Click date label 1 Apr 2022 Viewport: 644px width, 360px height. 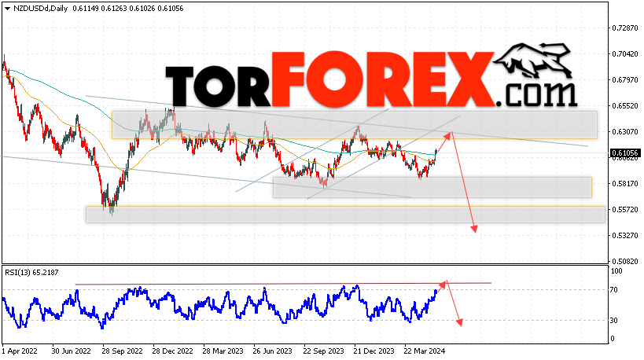[x=20, y=351]
